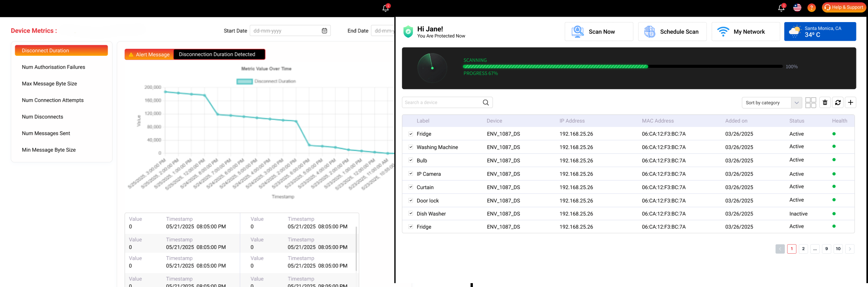Click the trash delete icon above table

[825, 103]
